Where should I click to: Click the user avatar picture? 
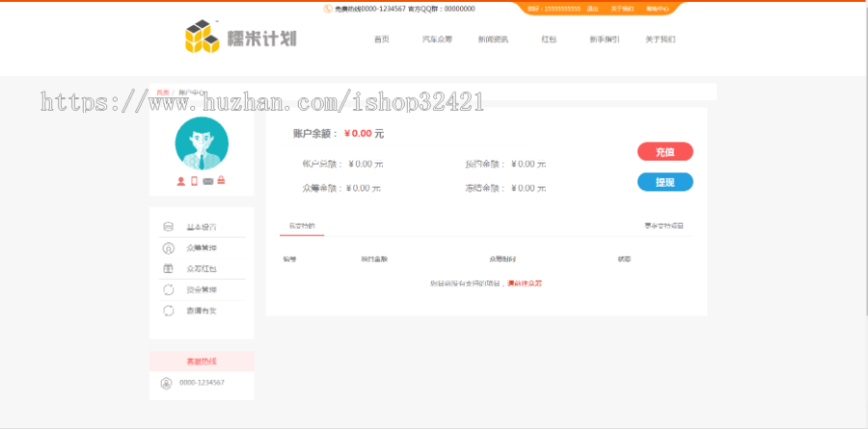202,143
